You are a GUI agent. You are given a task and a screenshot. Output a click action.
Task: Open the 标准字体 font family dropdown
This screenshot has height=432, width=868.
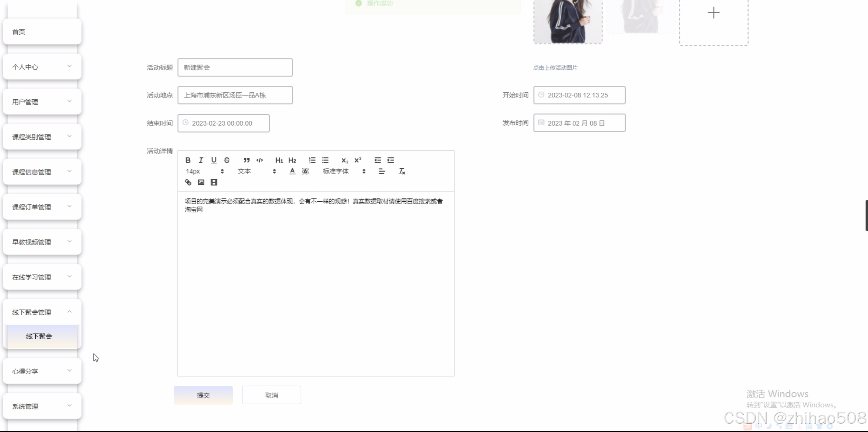(x=343, y=171)
